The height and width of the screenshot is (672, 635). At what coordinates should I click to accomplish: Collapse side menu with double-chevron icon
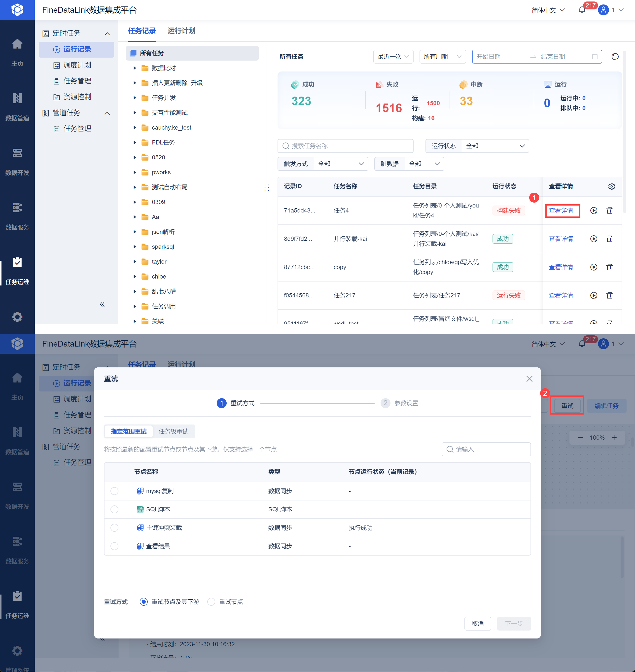tap(102, 304)
